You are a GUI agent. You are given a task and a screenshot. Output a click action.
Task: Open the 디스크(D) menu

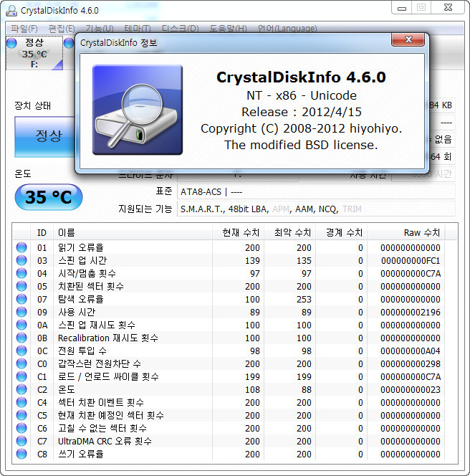click(x=181, y=29)
